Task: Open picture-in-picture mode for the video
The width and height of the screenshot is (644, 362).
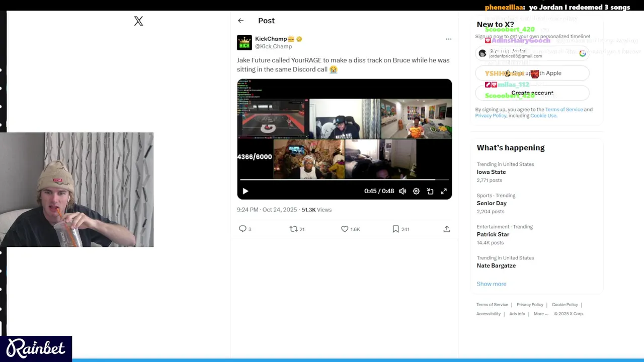Action: (x=430, y=191)
